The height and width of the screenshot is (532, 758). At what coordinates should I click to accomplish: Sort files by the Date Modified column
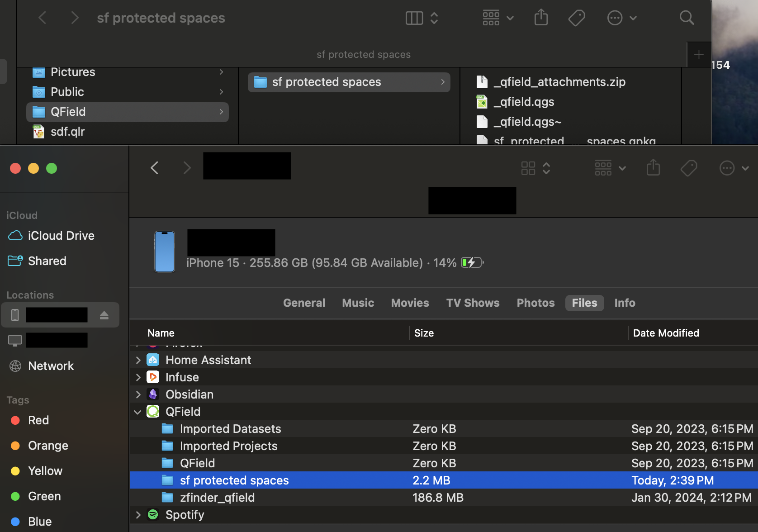point(693,333)
